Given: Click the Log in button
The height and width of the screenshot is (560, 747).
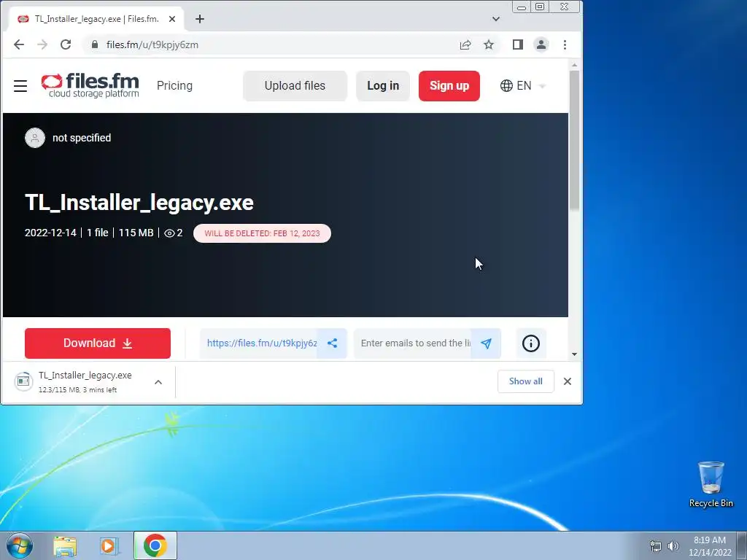Looking at the screenshot, I should click(383, 86).
